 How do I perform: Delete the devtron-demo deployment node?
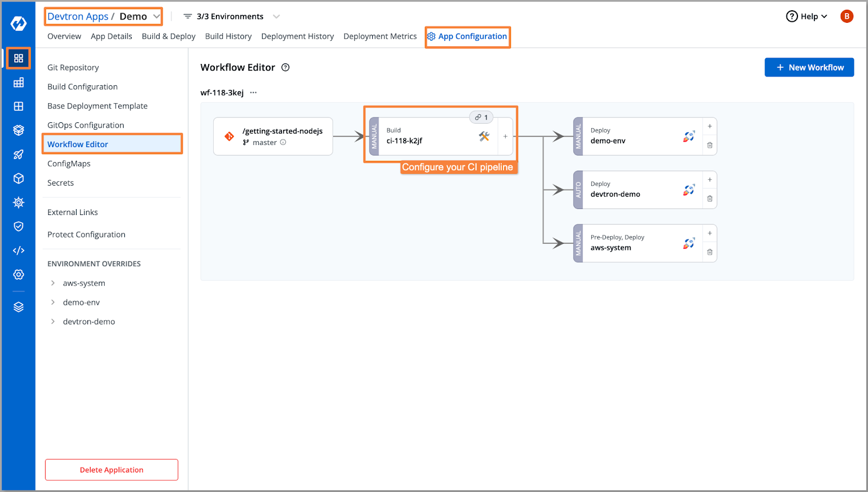[710, 199]
